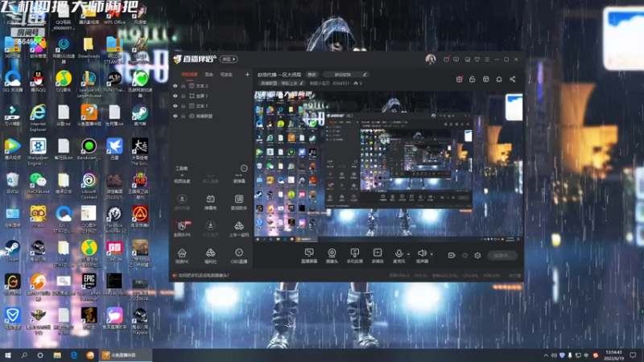Open the OBS直播 tool

(239, 256)
